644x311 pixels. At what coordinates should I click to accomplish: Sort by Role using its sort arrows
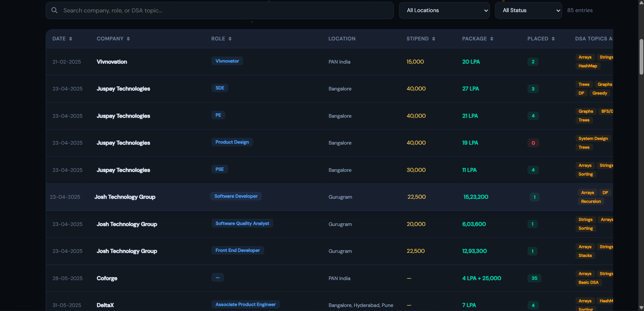click(230, 39)
